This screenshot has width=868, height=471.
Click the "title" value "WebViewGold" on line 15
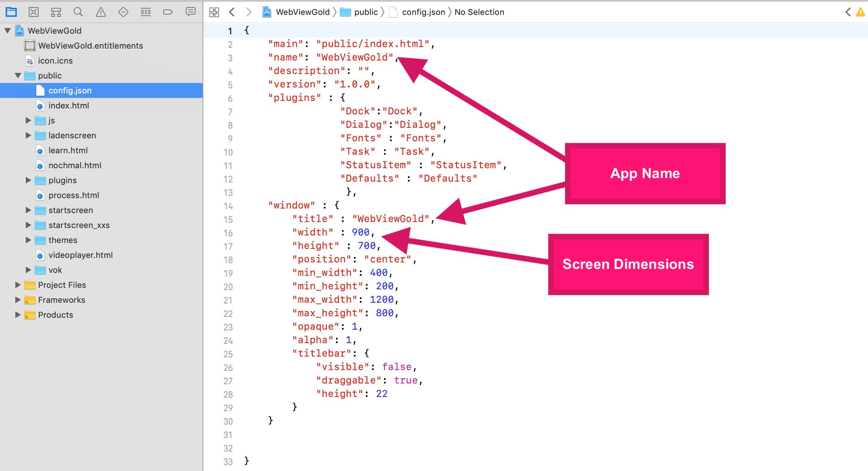(391, 219)
